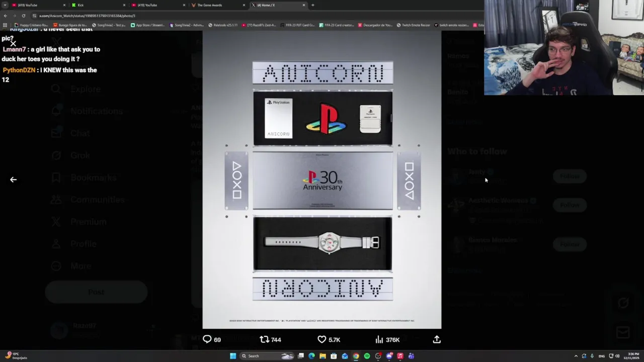Open Microsoft Store from taskbar

(334, 356)
